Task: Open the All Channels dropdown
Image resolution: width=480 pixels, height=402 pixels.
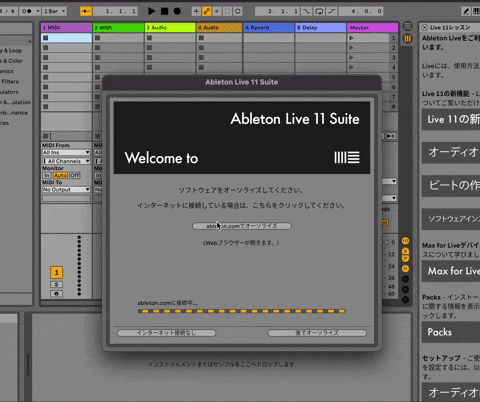Action: [x=66, y=161]
